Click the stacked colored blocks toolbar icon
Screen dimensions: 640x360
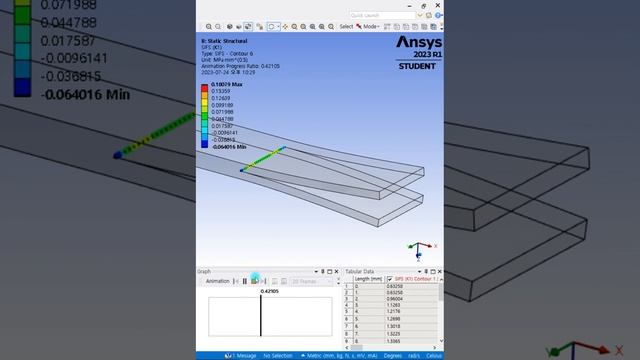pyautogui.click(x=260, y=27)
